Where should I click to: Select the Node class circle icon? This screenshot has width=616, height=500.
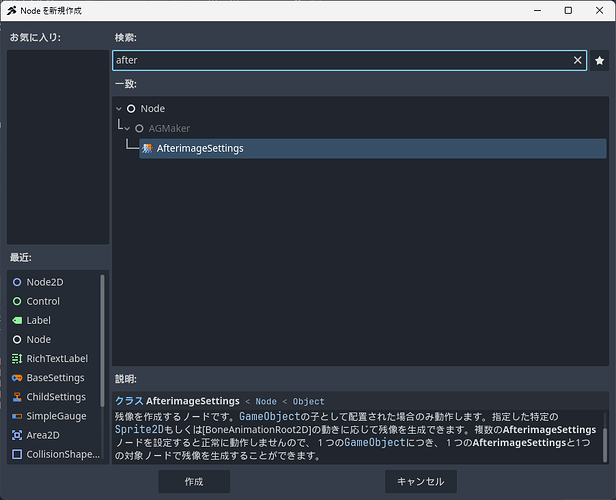coord(131,109)
